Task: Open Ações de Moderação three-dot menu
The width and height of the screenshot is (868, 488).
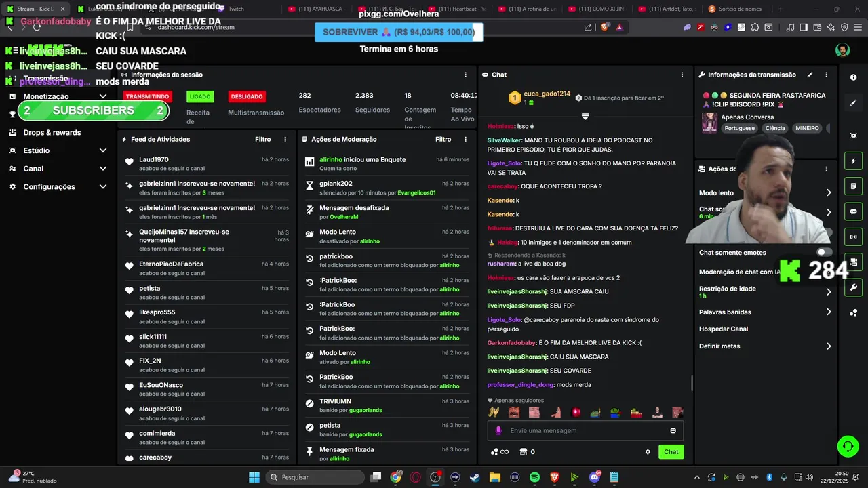Action: tap(465, 139)
